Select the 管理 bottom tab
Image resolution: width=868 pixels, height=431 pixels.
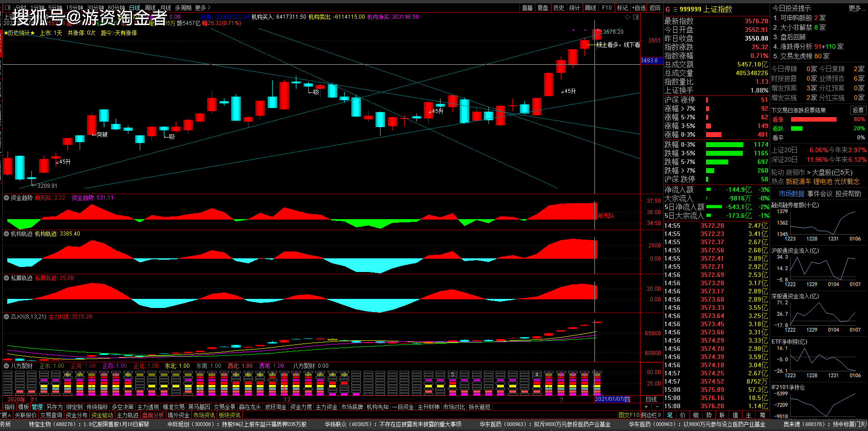[x=37, y=407]
